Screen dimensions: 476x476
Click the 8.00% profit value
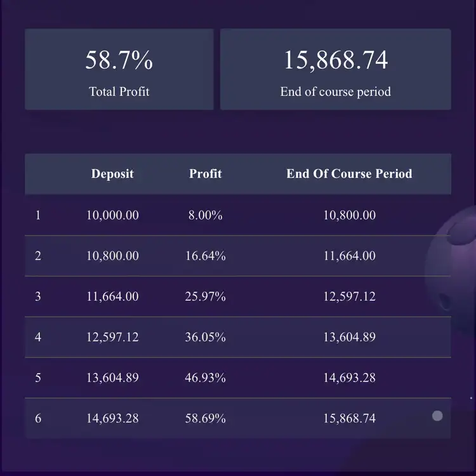coord(205,215)
